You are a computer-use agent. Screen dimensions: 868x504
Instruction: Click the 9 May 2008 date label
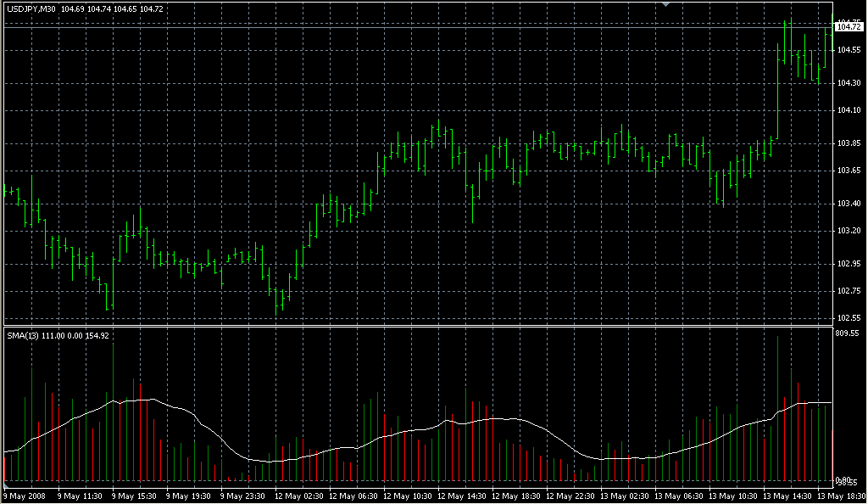pyautogui.click(x=26, y=495)
